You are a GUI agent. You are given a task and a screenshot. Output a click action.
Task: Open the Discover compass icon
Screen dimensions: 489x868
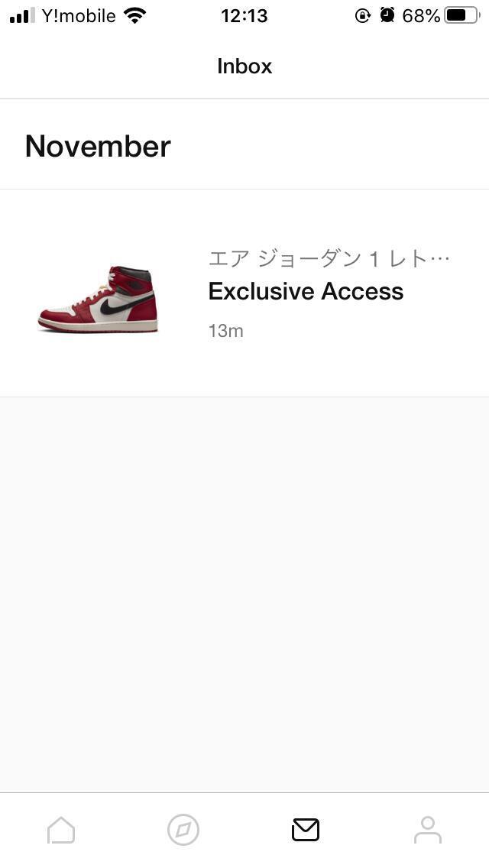183,830
